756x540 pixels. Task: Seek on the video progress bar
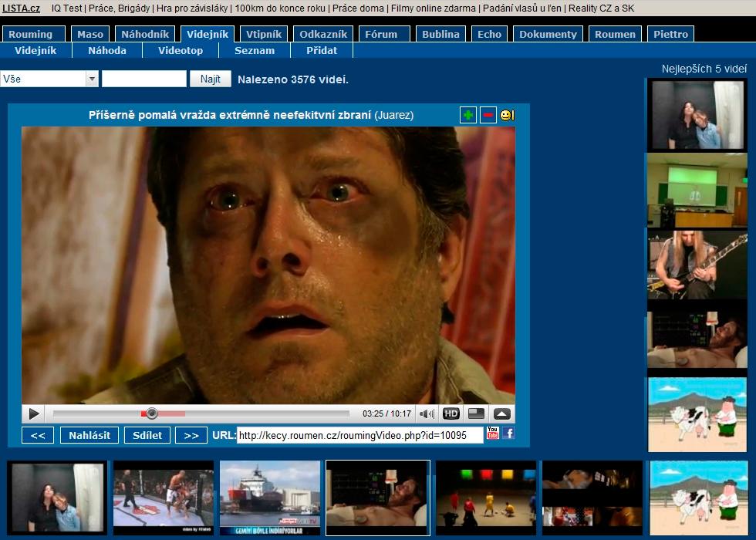coord(201,413)
